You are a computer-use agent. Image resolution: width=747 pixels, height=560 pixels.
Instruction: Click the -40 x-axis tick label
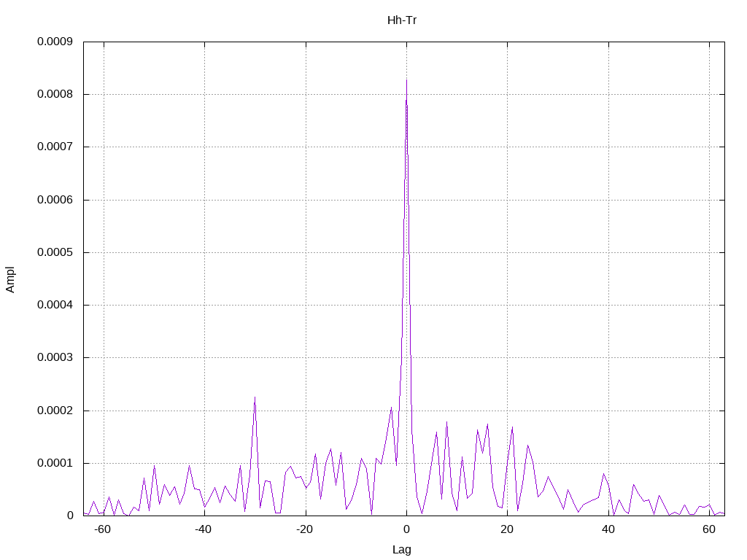click(204, 529)
